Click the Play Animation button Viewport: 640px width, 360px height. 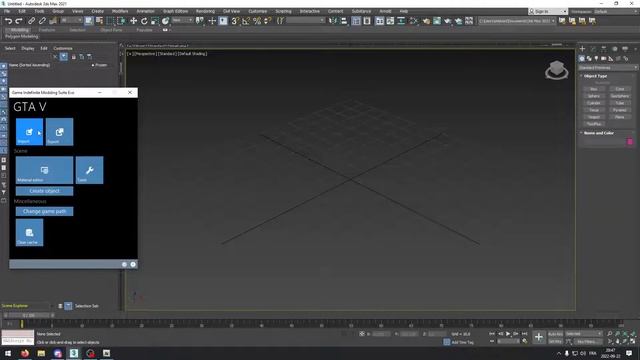coord(508,334)
